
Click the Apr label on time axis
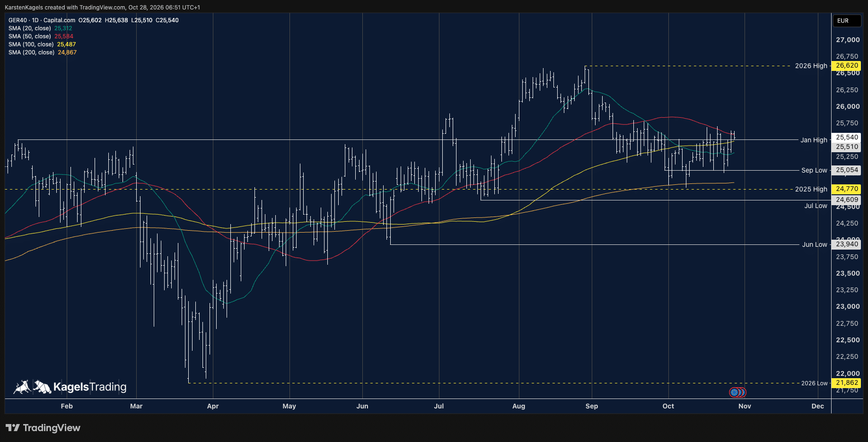[213, 406]
